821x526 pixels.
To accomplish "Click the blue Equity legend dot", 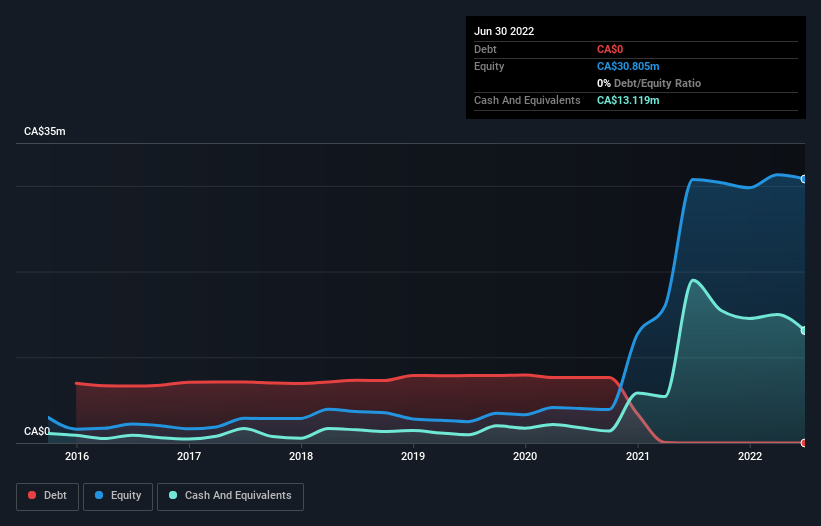I will tap(99, 495).
